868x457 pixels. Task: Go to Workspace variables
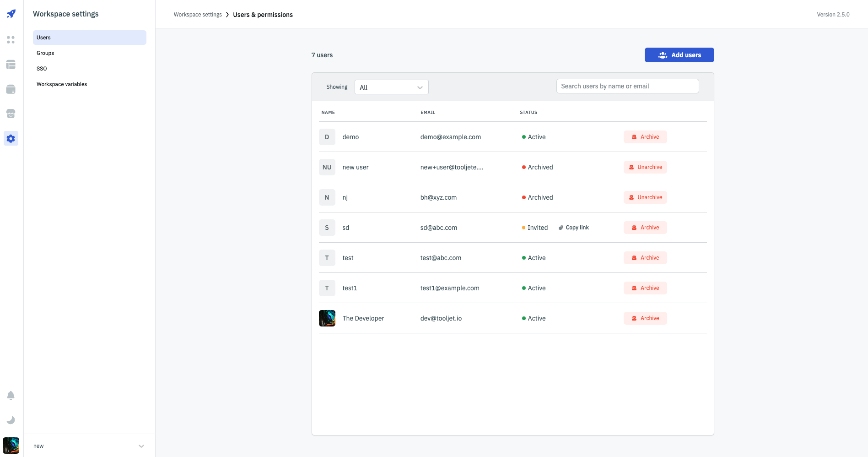point(62,84)
